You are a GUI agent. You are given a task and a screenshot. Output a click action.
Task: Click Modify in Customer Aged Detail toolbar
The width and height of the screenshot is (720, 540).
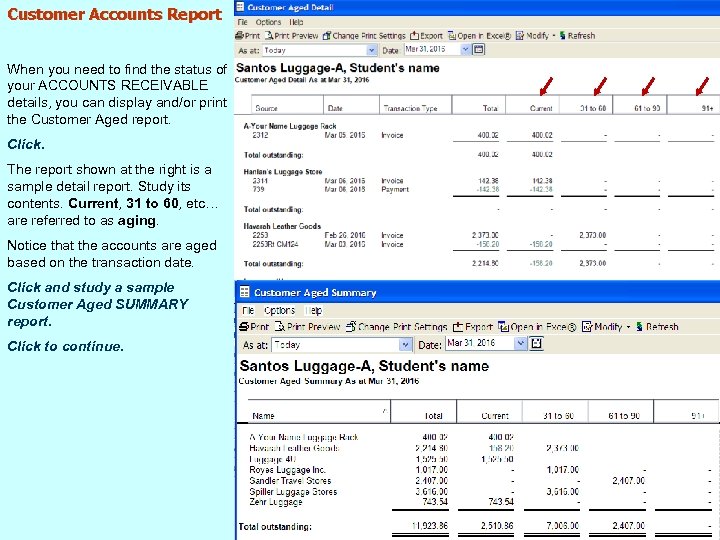[x=532, y=36]
